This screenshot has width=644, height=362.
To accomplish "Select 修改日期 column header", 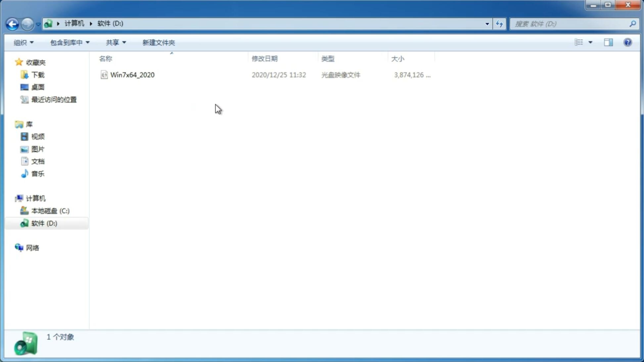I will click(264, 58).
